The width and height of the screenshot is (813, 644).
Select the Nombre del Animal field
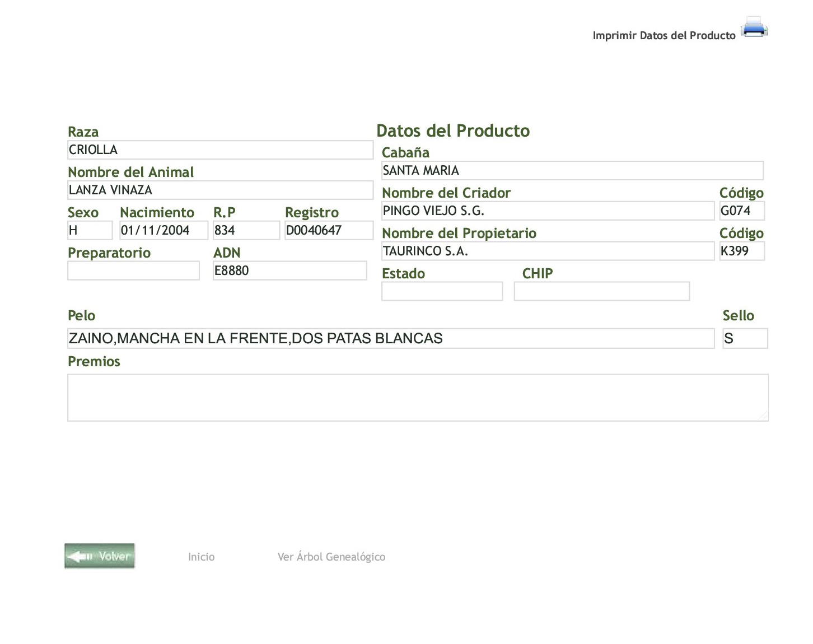click(220, 190)
